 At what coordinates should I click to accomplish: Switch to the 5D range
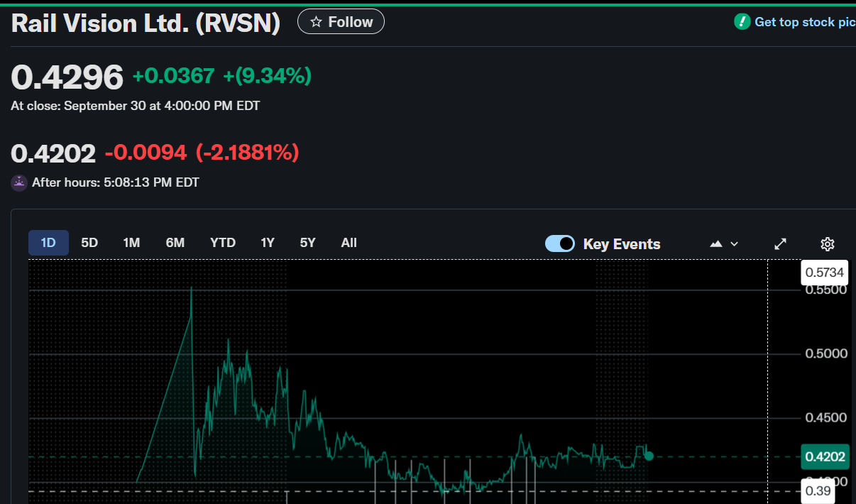(89, 243)
